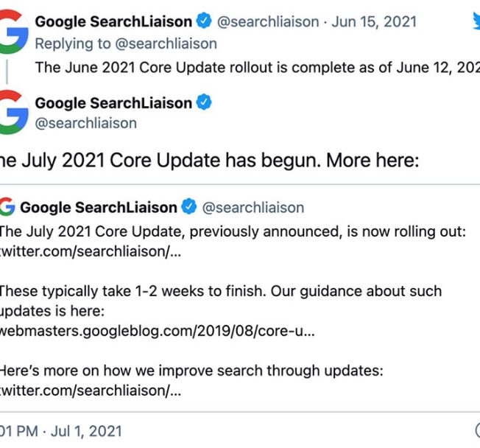Open the June 2021 Core Update reply text
The image size is (480, 448).
tap(258, 67)
